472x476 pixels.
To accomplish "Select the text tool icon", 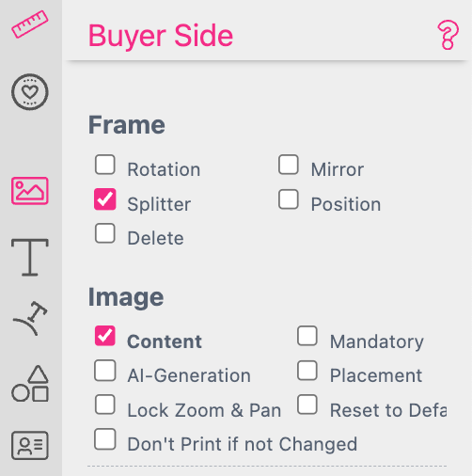I will tap(30, 257).
